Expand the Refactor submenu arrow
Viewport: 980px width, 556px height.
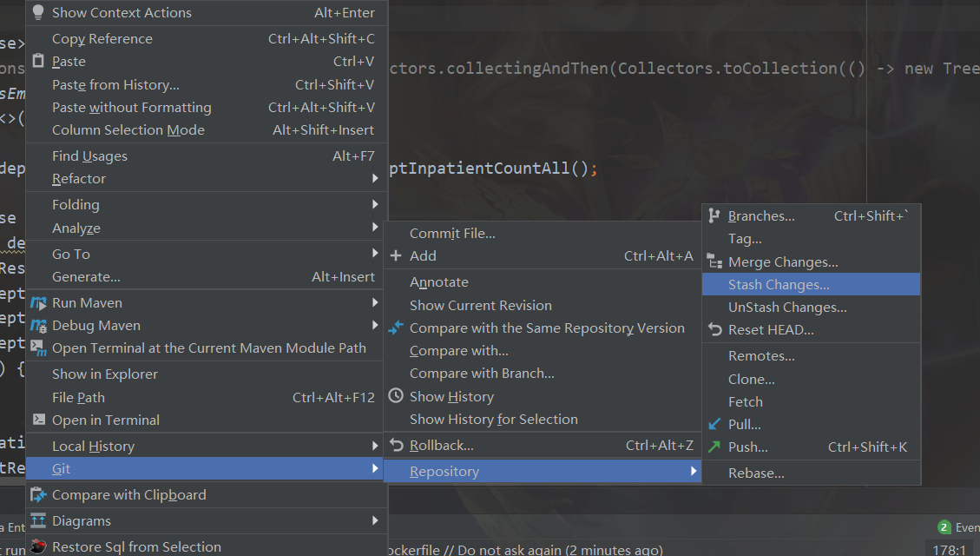tap(375, 179)
